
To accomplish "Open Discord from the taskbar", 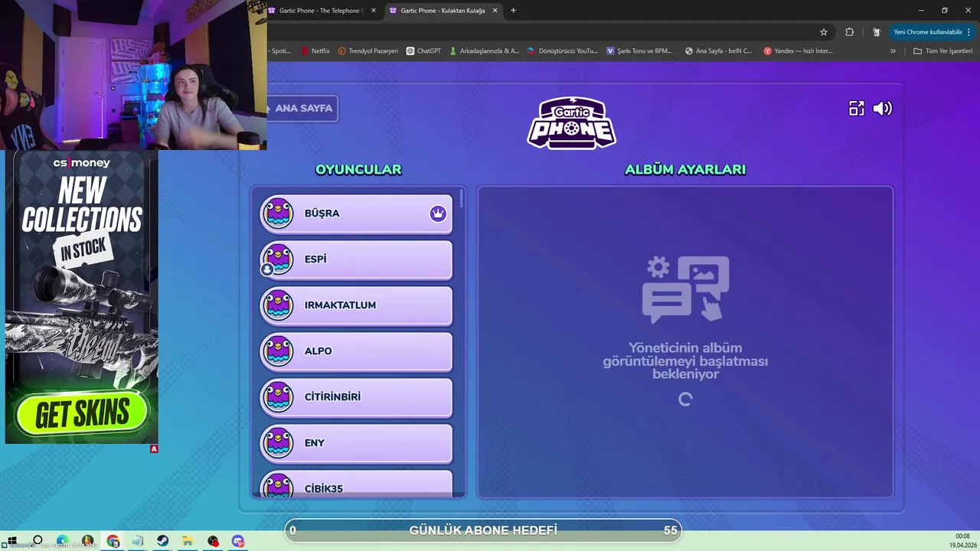I will click(238, 541).
